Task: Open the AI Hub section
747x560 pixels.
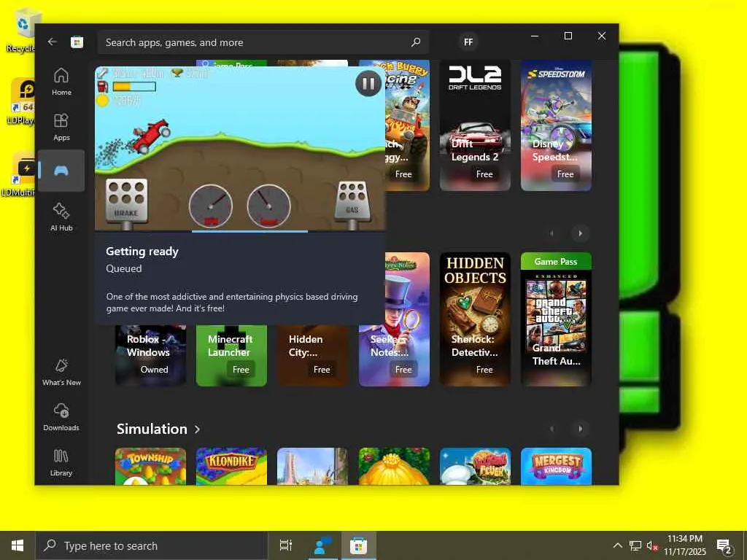Action: (x=61, y=217)
